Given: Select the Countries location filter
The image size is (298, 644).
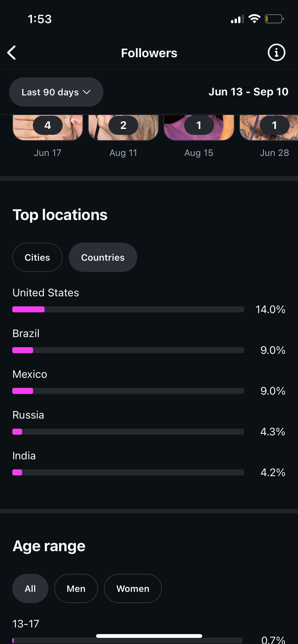Looking at the screenshot, I should [x=103, y=257].
